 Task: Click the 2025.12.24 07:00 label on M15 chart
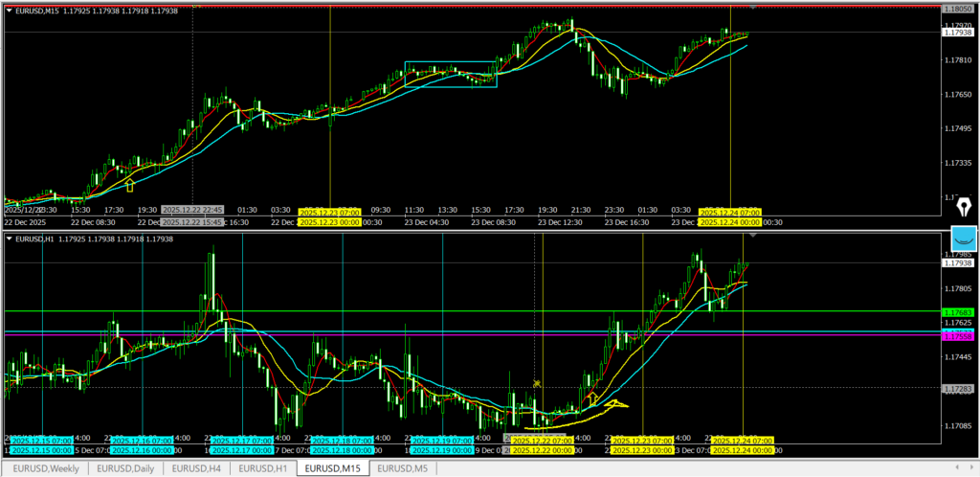coord(730,212)
